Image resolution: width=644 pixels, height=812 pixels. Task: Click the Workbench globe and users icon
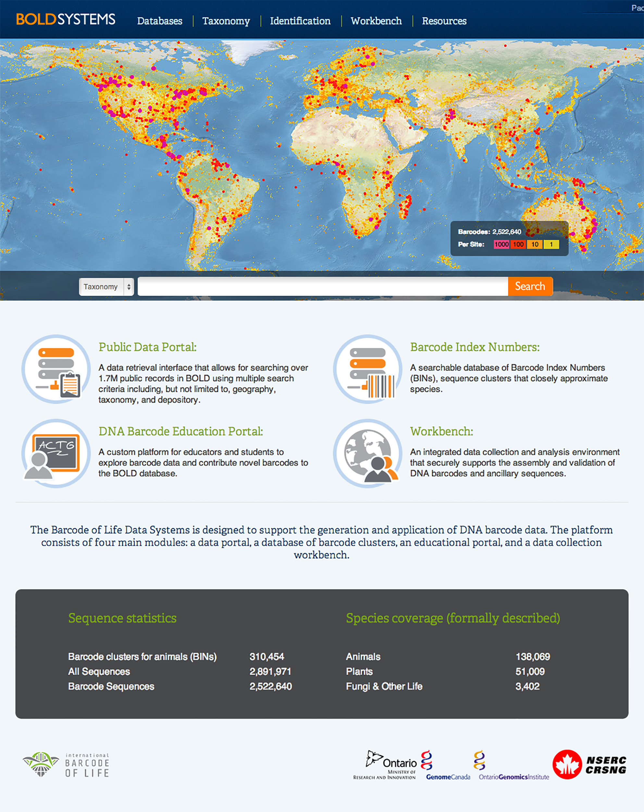(x=368, y=453)
